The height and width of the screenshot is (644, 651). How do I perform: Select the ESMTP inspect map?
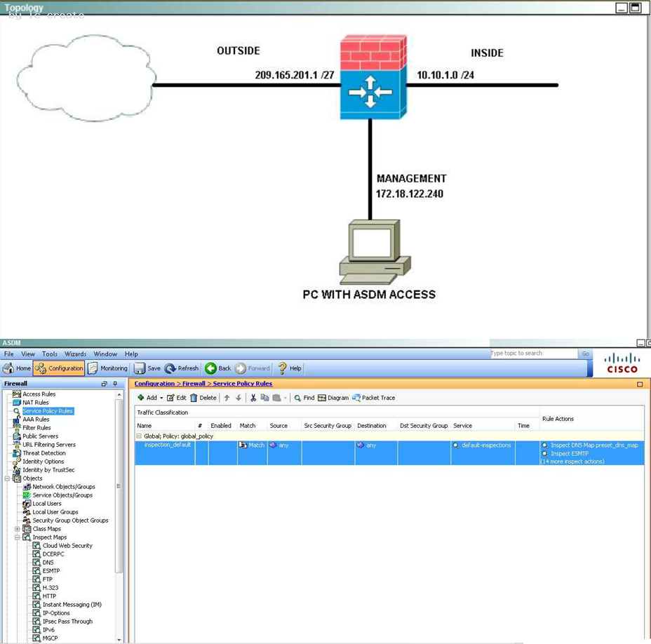(x=51, y=571)
